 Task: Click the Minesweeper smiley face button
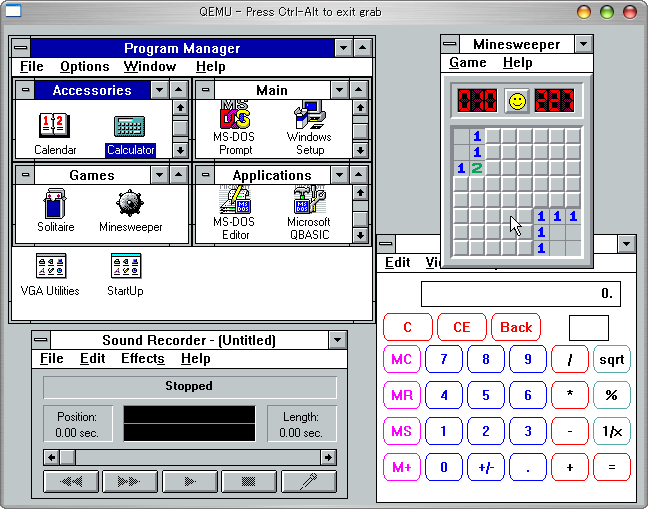517,101
